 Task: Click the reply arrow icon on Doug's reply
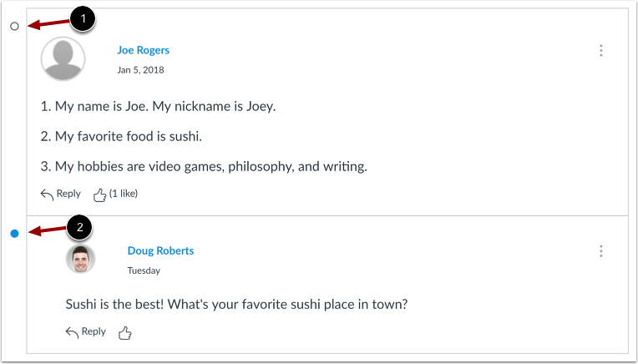click(73, 332)
